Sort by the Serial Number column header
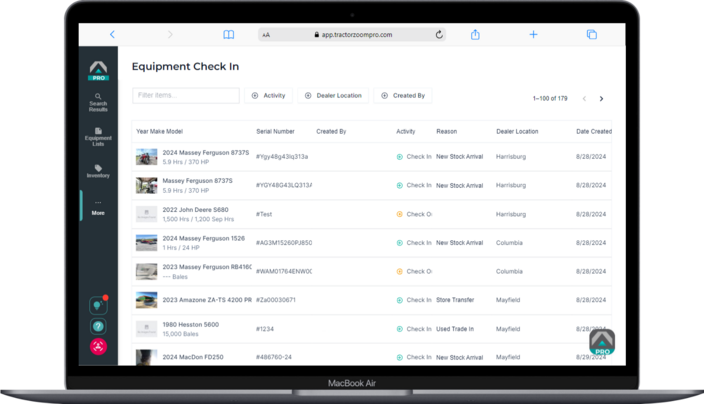The image size is (704, 404). pos(275,132)
